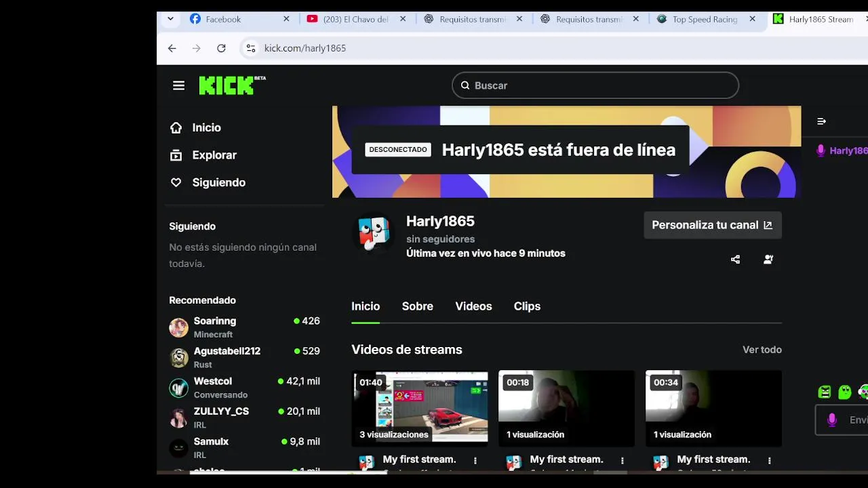Open the 00:18 stream video thumbnail

tap(567, 408)
